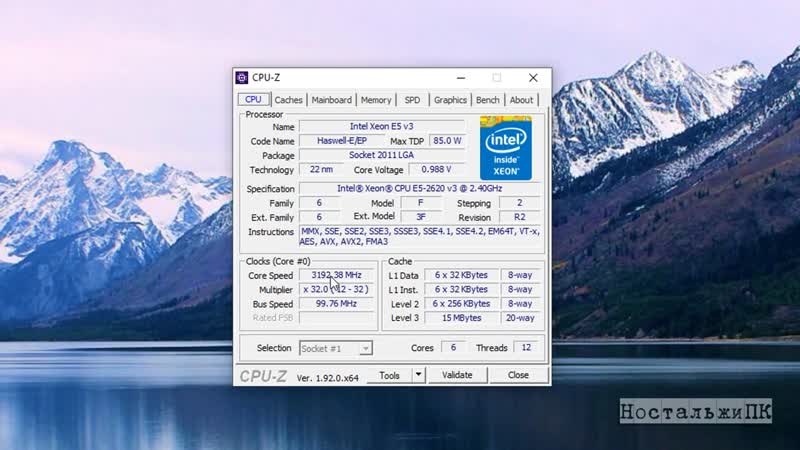Open the SPD tab
The height and width of the screenshot is (450, 800).
(x=412, y=100)
